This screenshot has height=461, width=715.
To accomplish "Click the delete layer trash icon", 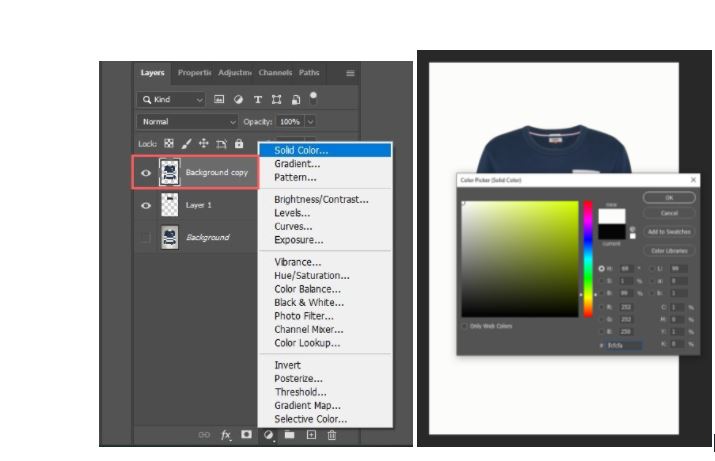I will pos(332,435).
